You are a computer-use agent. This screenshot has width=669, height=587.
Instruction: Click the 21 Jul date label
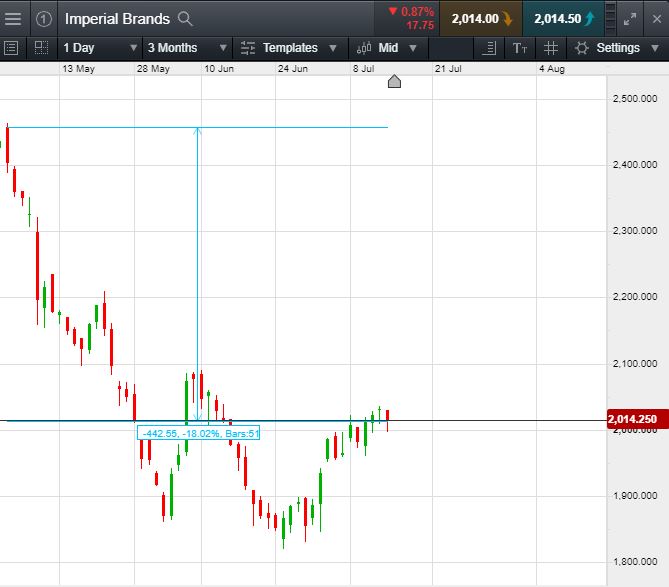[448, 69]
